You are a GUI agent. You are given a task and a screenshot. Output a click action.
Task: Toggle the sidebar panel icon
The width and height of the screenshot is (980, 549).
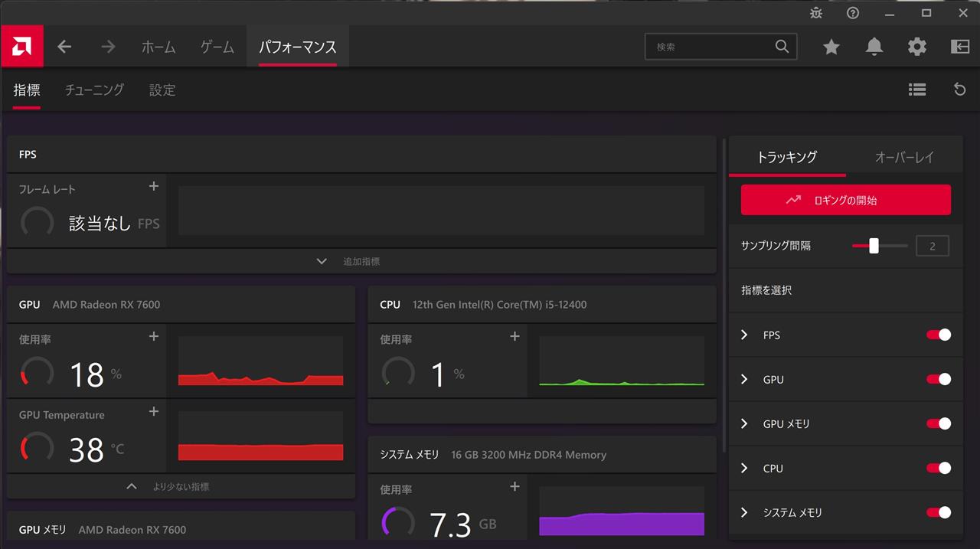(x=960, y=47)
